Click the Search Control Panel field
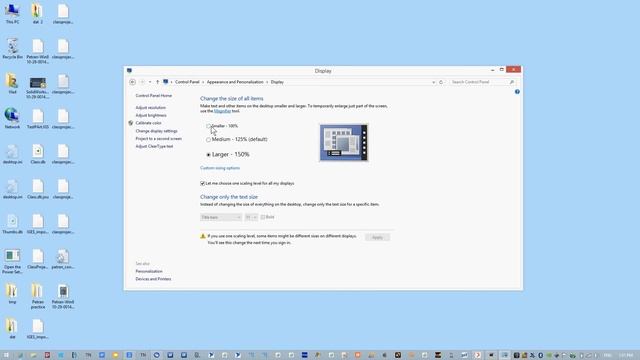 coord(478,82)
